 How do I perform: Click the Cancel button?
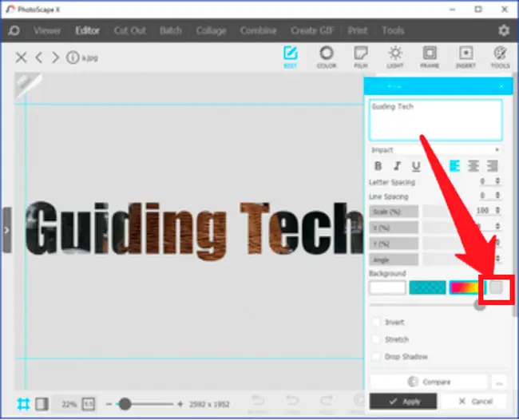(x=473, y=402)
